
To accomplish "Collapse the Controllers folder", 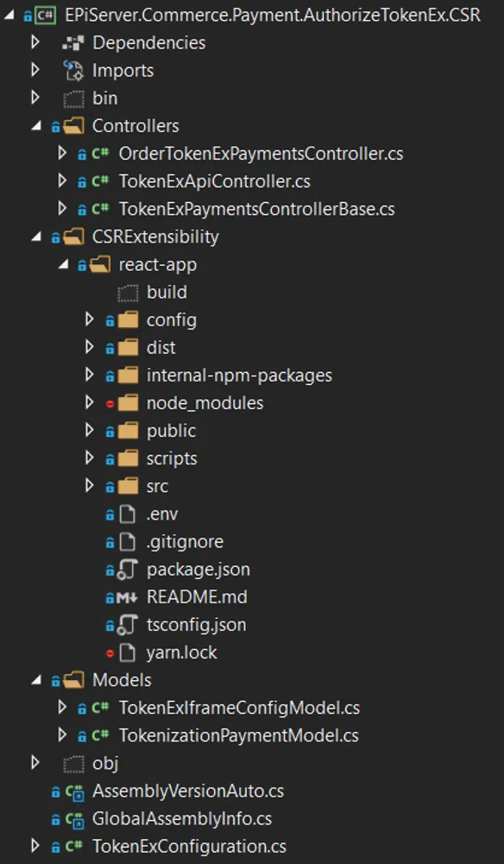I will point(35,126).
